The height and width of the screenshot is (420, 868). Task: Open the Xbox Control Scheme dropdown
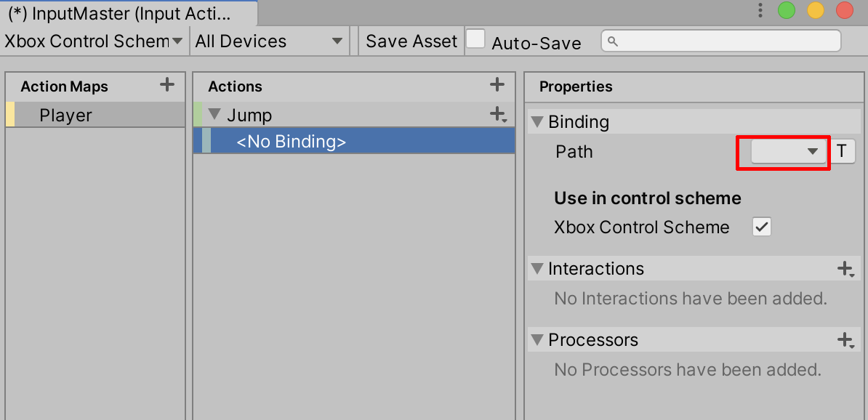tap(94, 41)
